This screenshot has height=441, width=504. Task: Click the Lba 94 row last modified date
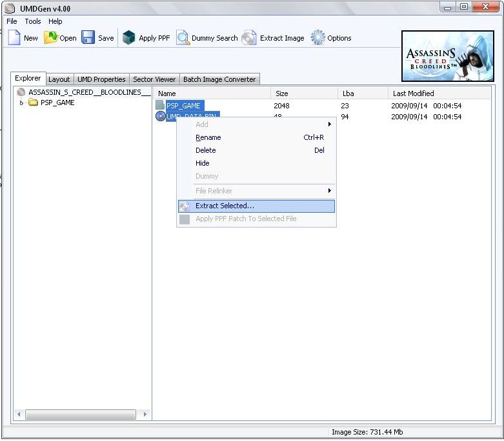pyautogui.click(x=426, y=117)
